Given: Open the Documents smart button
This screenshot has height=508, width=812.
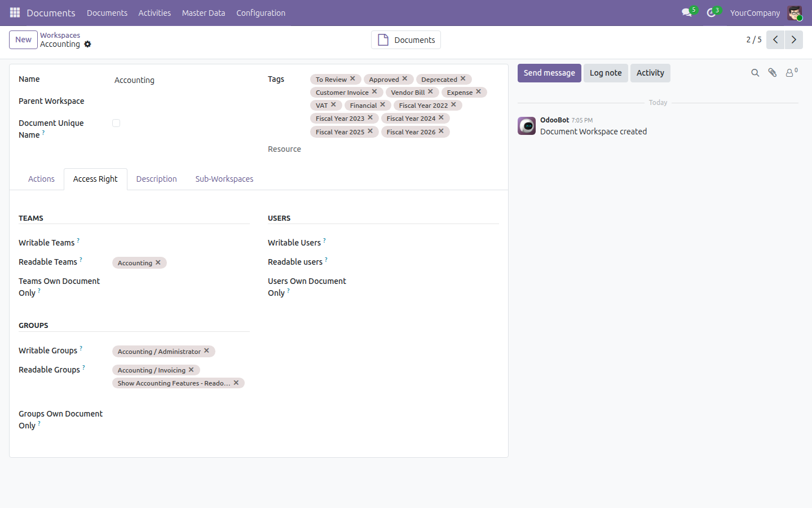Looking at the screenshot, I should (x=406, y=40).
